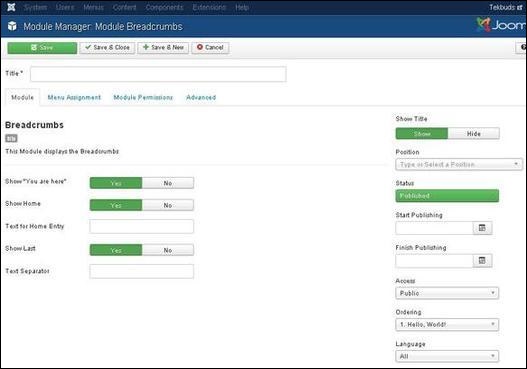Open the Start Publishing calendar picker
Screen dimensions: 527x369
click(482, 228)
